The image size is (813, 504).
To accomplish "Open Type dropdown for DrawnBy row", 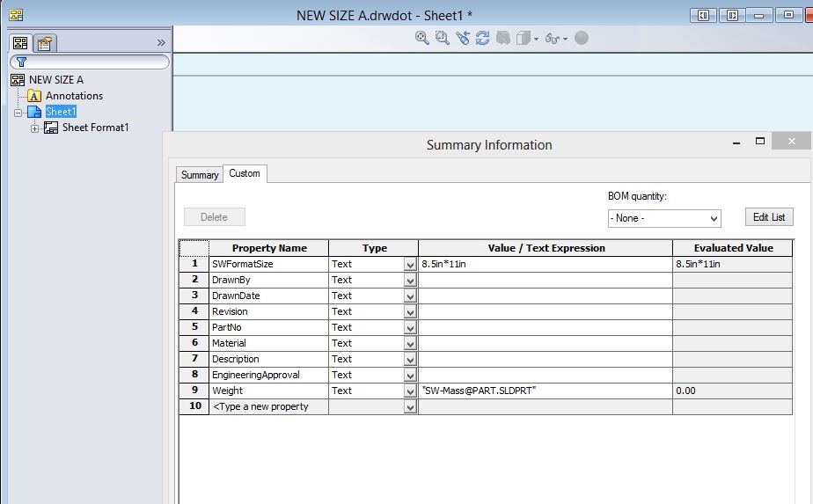I will (x=410, y=281).
